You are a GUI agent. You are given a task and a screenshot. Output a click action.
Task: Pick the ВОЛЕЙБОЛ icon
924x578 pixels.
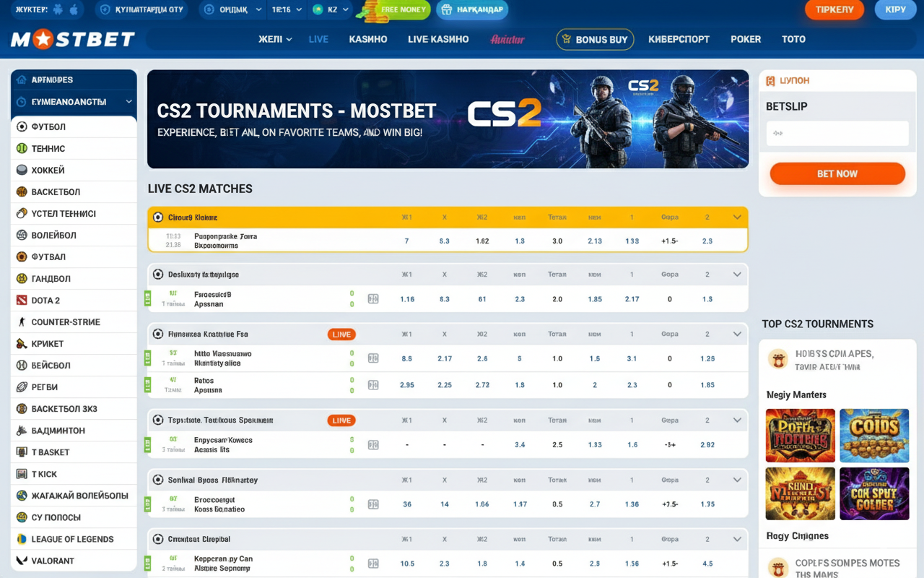[x=22, y=235]
